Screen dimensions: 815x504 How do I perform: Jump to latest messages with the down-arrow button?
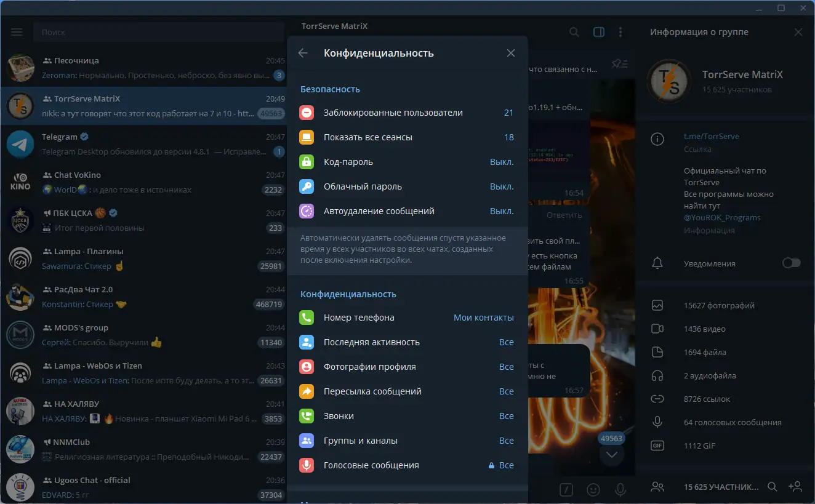611,455
